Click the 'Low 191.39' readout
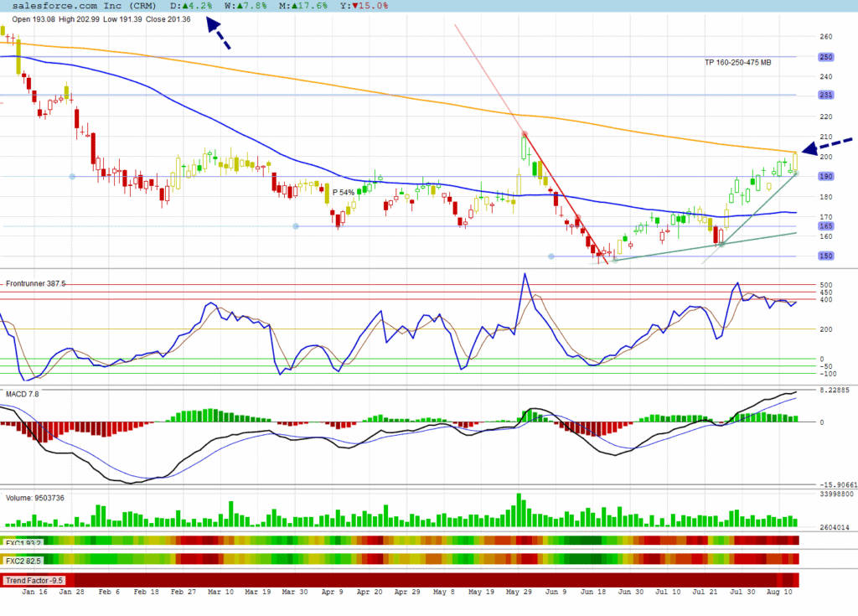This screenshot has width=858, height=616. (x=122, y=19)
